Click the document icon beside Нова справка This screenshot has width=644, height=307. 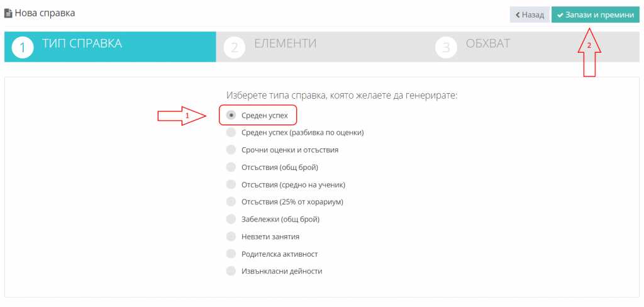8,13
